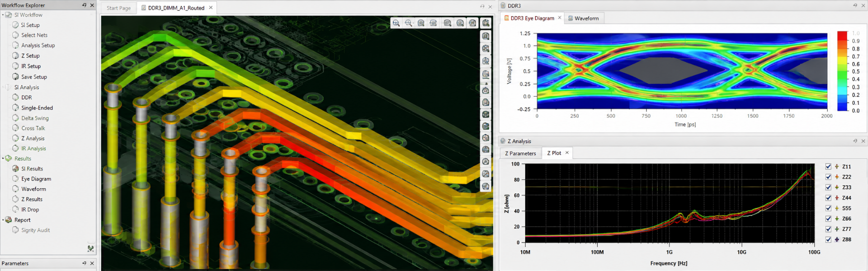Click the eye diagram color scale bar
This screenshot has height=271, width=868.
(842, 71)
